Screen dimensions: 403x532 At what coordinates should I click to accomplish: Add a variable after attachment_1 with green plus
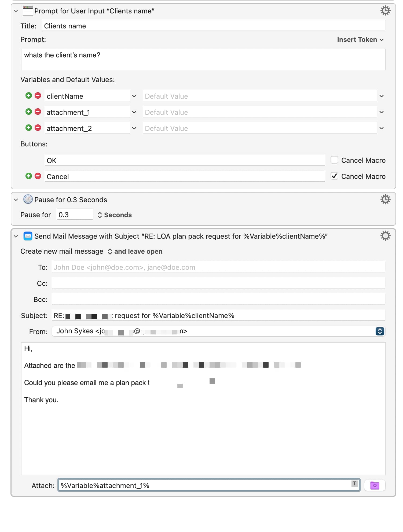[29, 112]
